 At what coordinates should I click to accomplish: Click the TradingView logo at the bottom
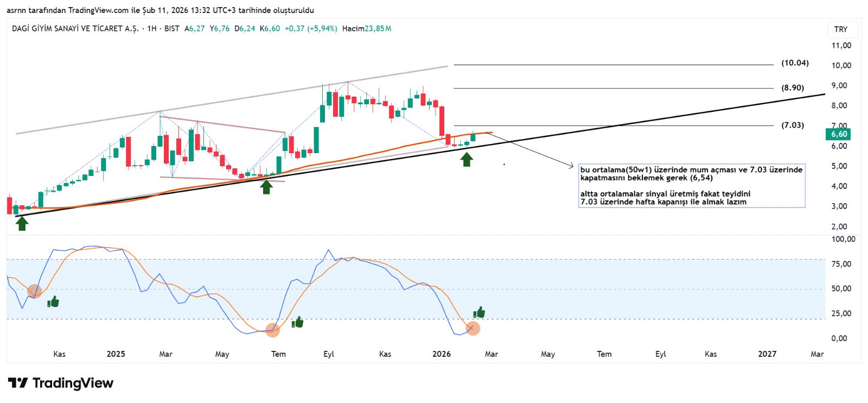61,383
